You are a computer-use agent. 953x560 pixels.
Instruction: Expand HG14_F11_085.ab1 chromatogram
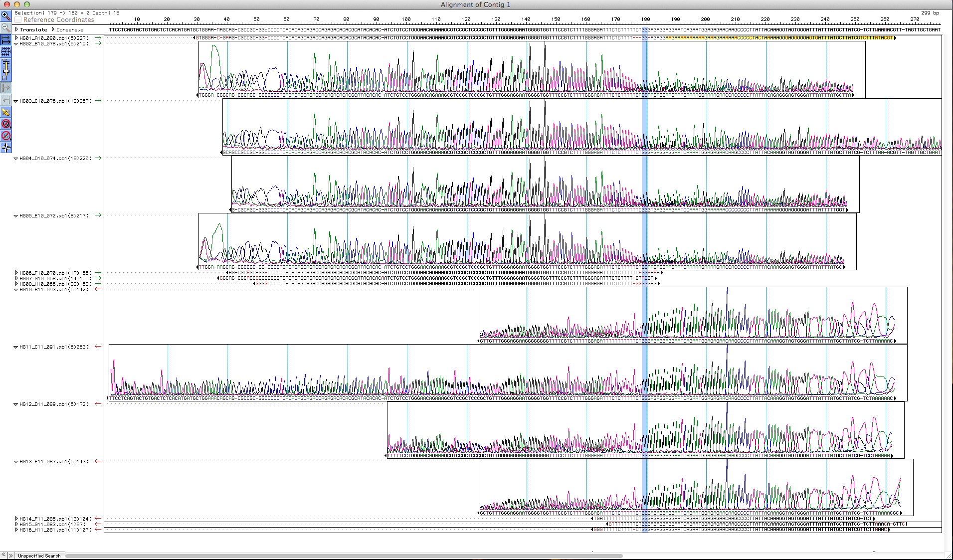[x=16, y=519]
